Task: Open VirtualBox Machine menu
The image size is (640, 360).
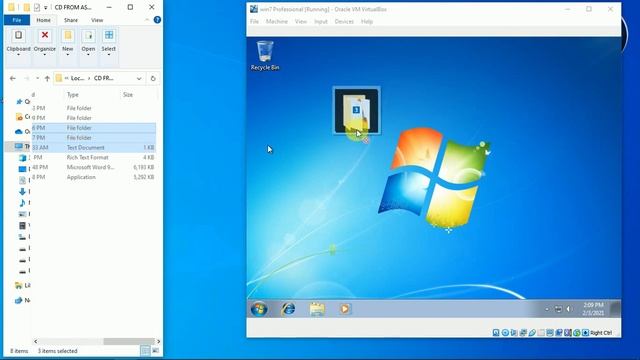Action: pos(277,22)
